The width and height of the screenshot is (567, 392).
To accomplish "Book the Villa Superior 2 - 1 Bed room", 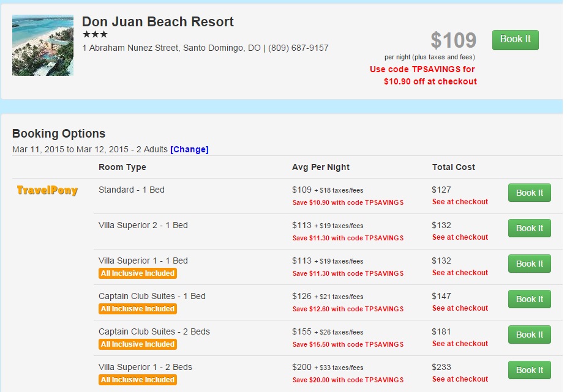I will (530, 228).
